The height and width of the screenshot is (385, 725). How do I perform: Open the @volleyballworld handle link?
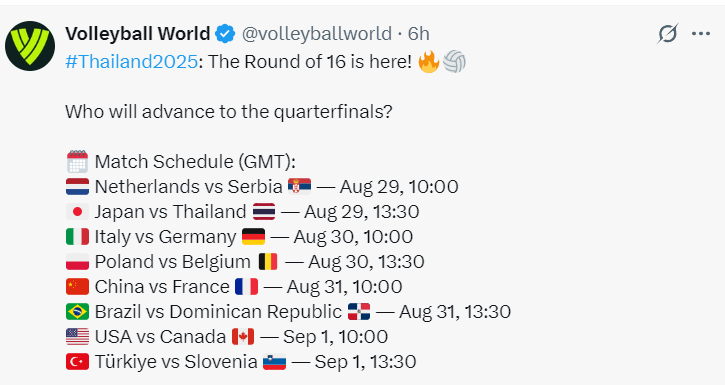point(317,34)
